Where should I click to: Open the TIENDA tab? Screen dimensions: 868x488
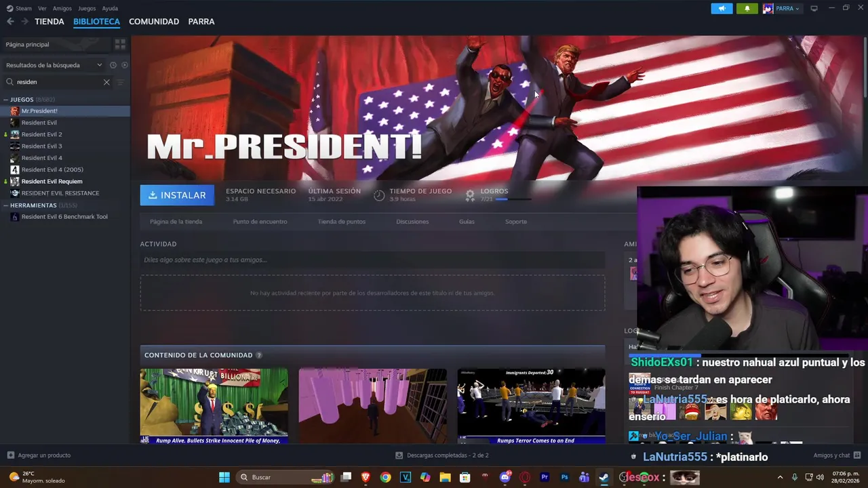click(50, 22)
